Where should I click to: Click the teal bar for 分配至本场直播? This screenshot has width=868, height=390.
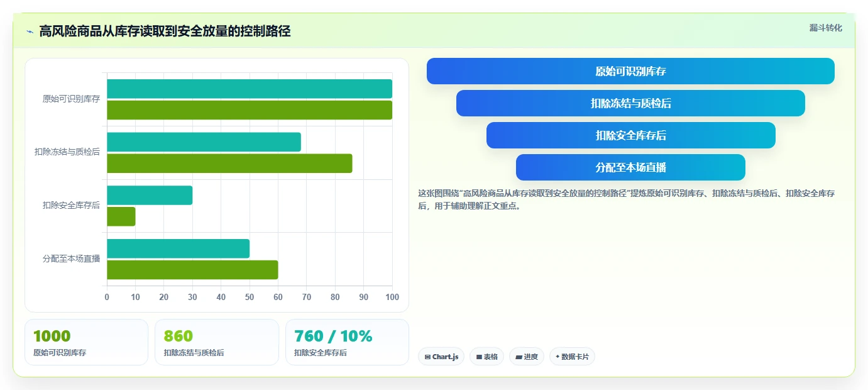[178, 248]
